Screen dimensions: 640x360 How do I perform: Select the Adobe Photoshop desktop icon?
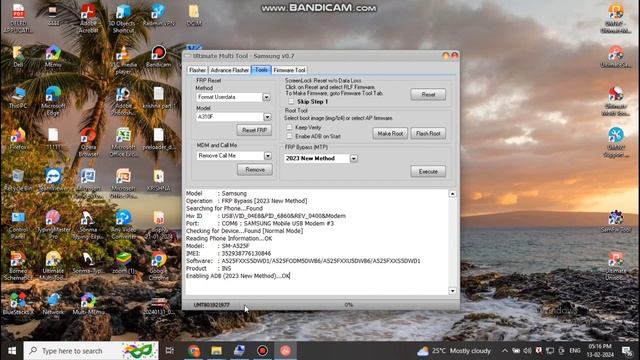click(x=123, y=100)
